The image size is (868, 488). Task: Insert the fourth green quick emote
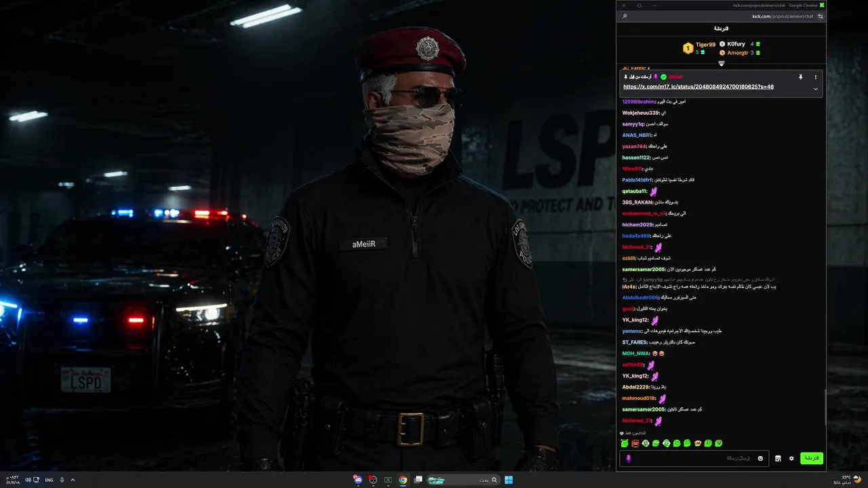point(656,443)
